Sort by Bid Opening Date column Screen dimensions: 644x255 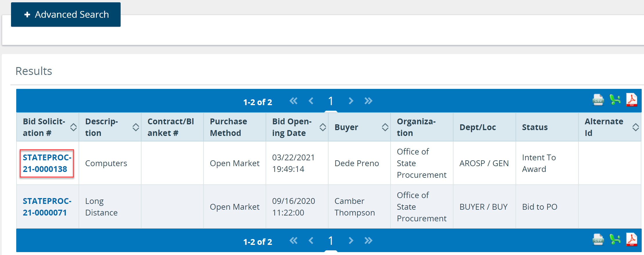click(323, 127)
